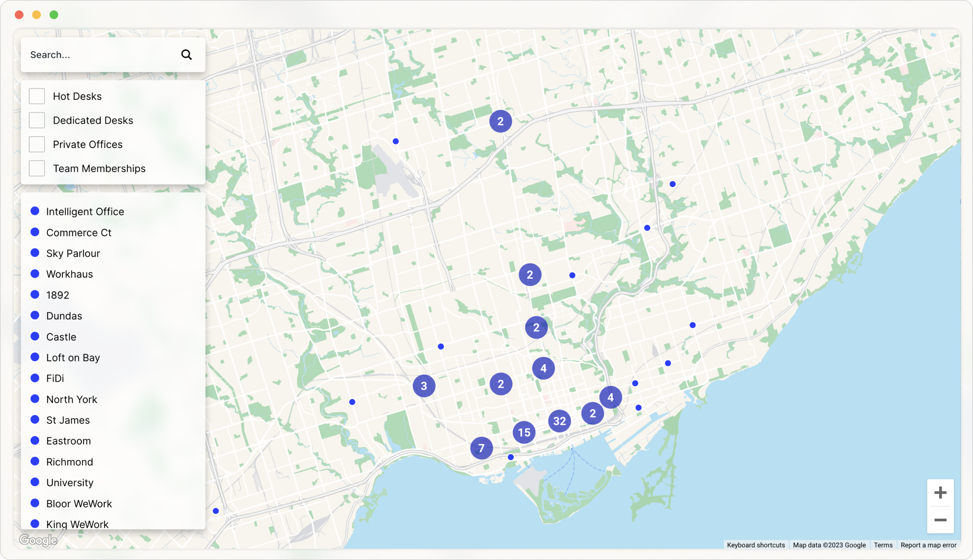Click the cluster marker showing 7
The height and width of the screenshot is (560, 973).
click(x=481, y=448)
